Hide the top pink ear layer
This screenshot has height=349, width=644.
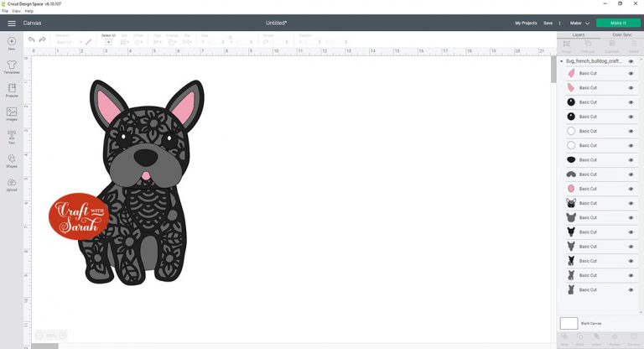(631, 74)
